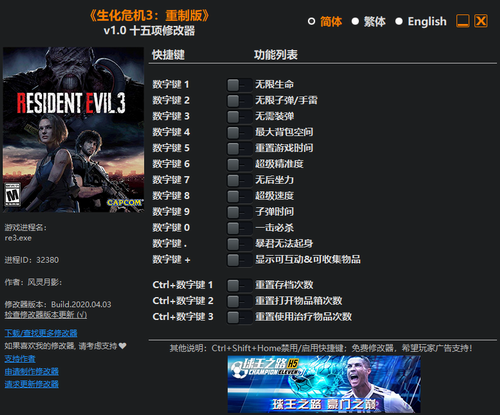The width and height of the screenshot is (500, 415).
Task: Enable 重置存档次数 toggle
Action: click(239, 285)
